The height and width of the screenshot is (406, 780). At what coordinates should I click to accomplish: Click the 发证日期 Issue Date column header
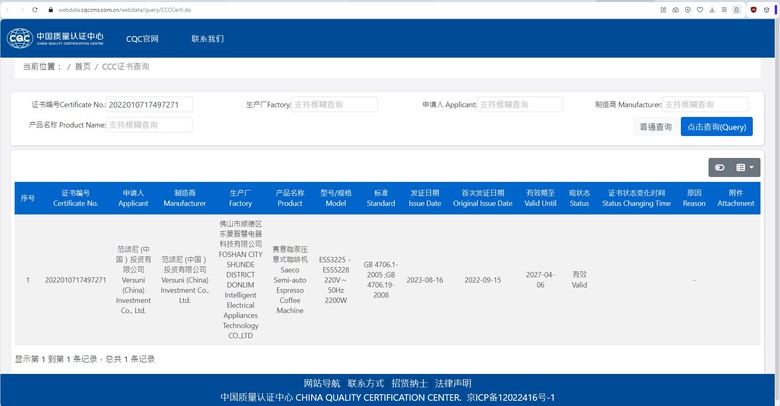click(425, 198)
